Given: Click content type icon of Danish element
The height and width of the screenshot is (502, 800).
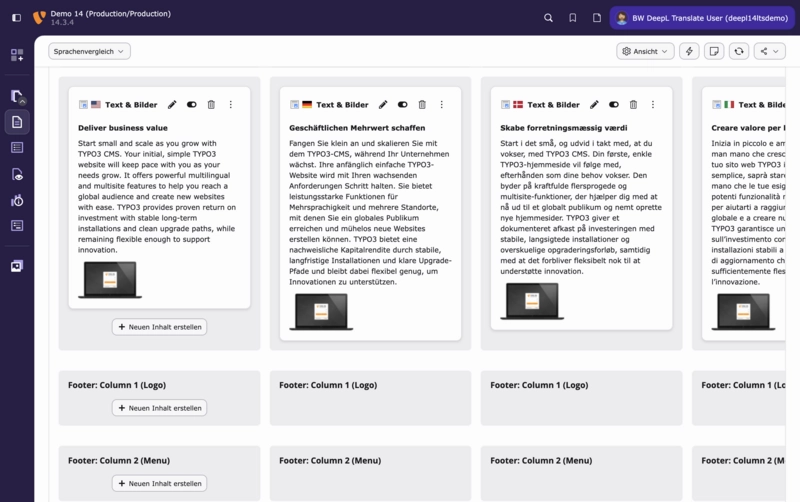Looking at the screenshot, I should 505,105.
